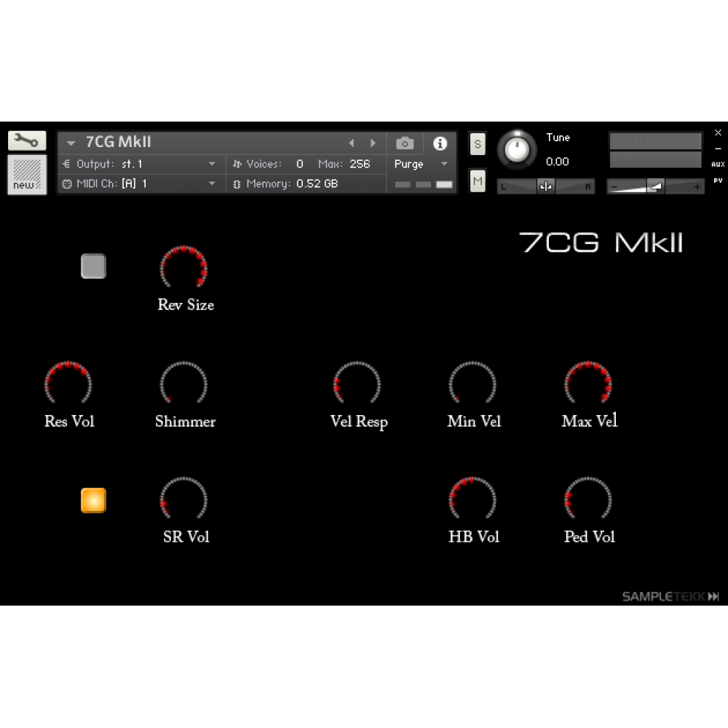
Task: Open the MIDI Ch dropdown
Action: [x=212, y=184]
